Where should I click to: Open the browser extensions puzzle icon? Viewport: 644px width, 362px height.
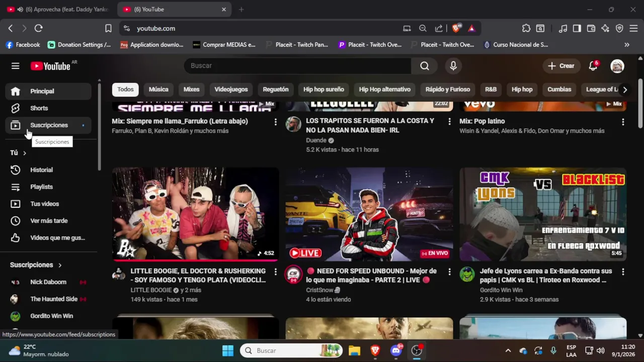526,29
